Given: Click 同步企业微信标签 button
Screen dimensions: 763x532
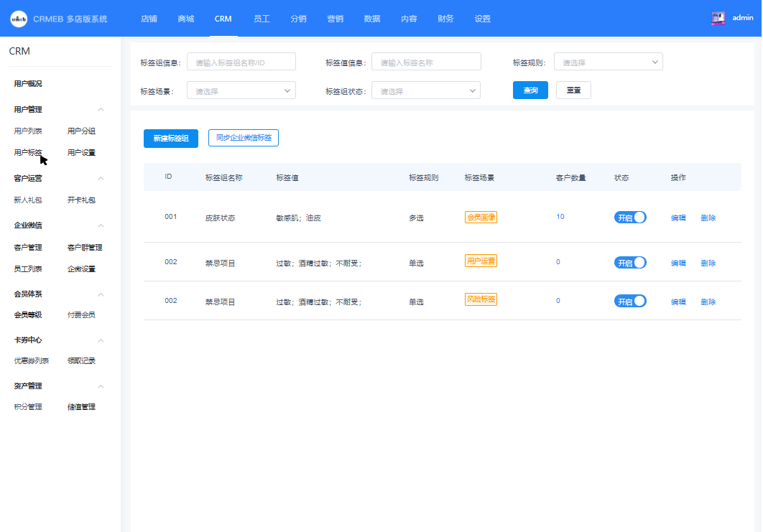Looking at the screenshot, I should 244,138.
